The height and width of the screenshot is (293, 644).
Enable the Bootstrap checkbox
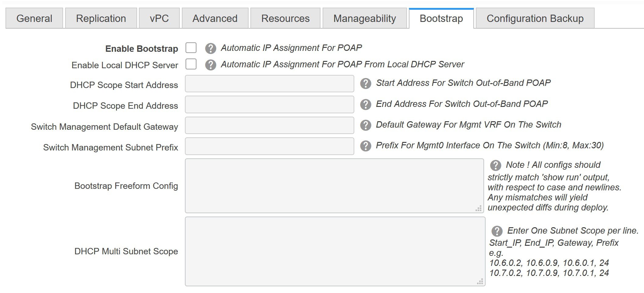[191, 48]
